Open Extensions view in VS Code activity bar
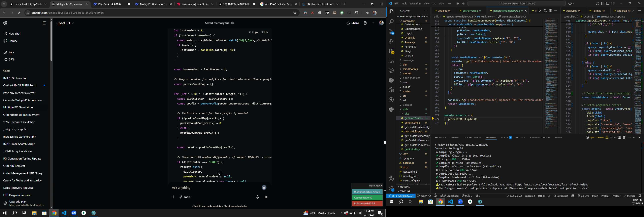644x217 pixels. [x=391, y=51]
